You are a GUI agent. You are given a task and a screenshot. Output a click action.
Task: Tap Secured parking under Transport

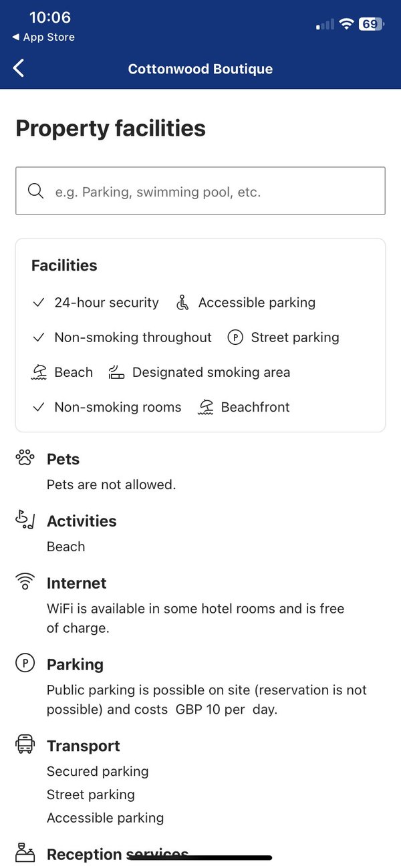[98, 771]
